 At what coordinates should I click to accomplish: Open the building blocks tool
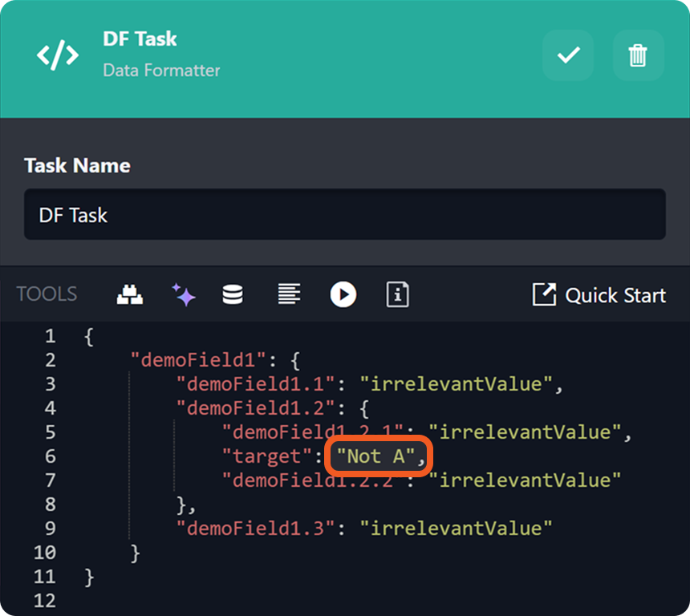pos(130,294)
